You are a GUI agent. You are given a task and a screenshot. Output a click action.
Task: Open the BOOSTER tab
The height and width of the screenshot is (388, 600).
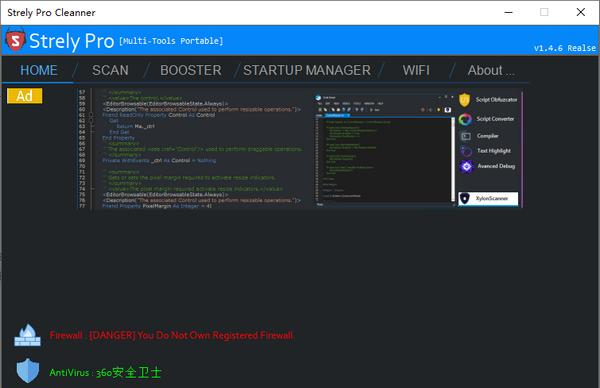191,70
